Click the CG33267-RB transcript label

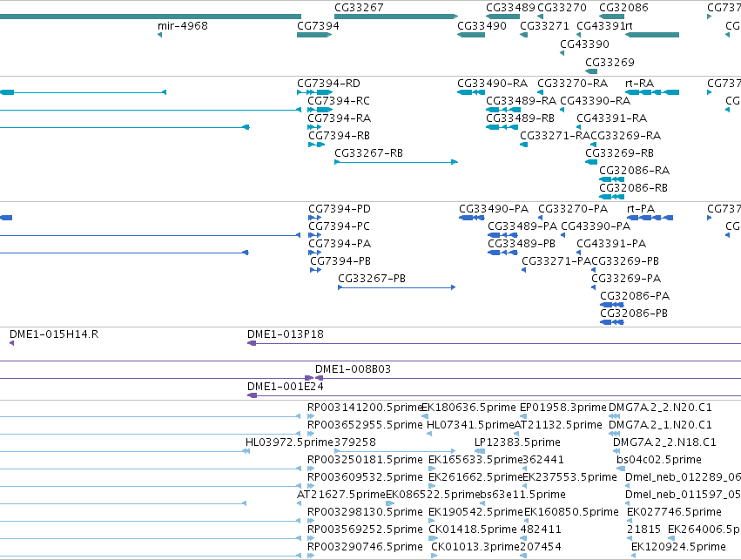pyautogui.click(x=368, y=153)
